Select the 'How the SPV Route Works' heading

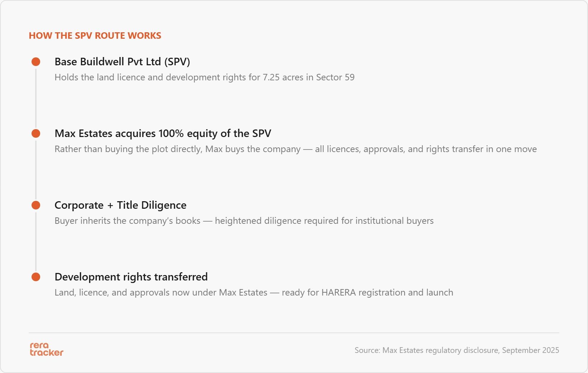point(95,36)
